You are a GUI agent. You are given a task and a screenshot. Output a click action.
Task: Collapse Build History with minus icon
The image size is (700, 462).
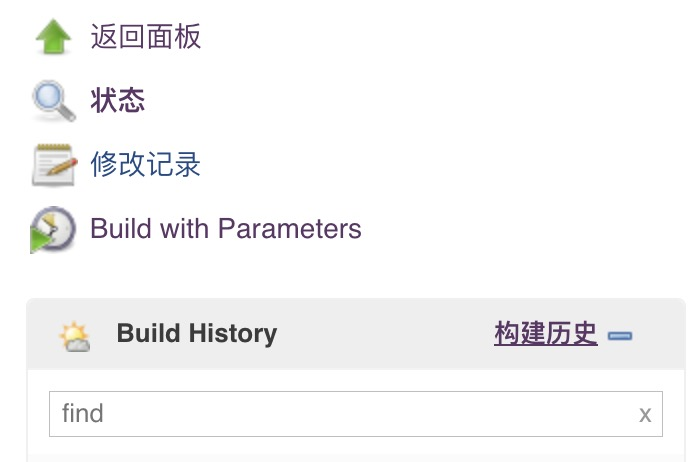click(620, 336)
